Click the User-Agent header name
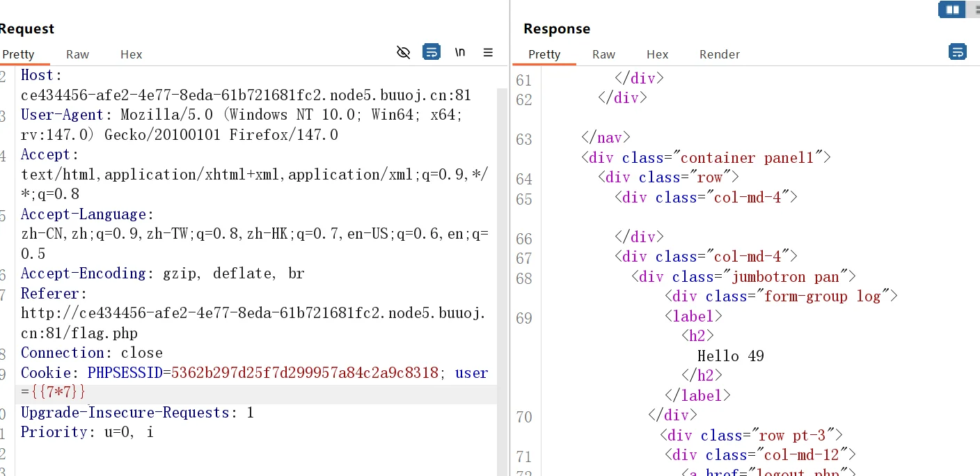Image resolution: width=980 pixels, height=476 pixels. (x=62, y=115)
